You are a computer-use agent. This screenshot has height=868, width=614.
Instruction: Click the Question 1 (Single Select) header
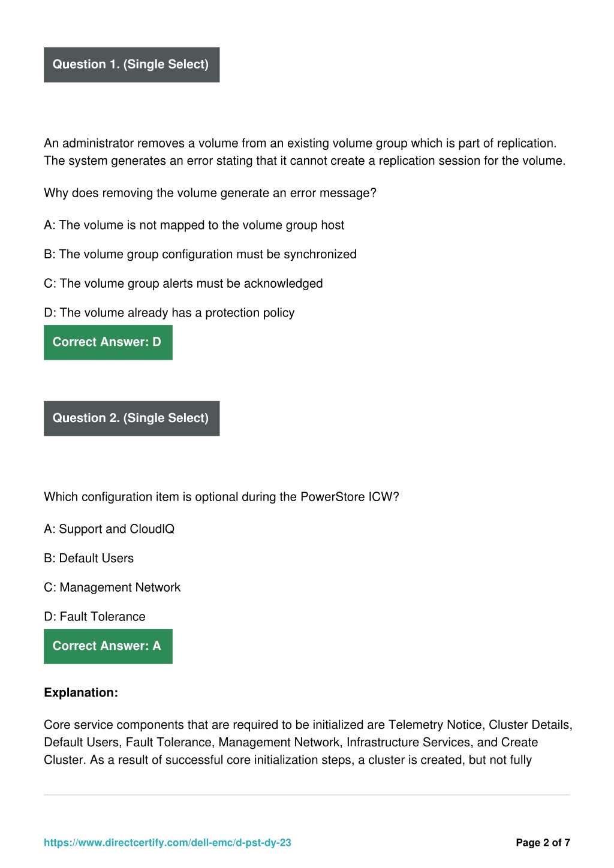pos(131,65)
